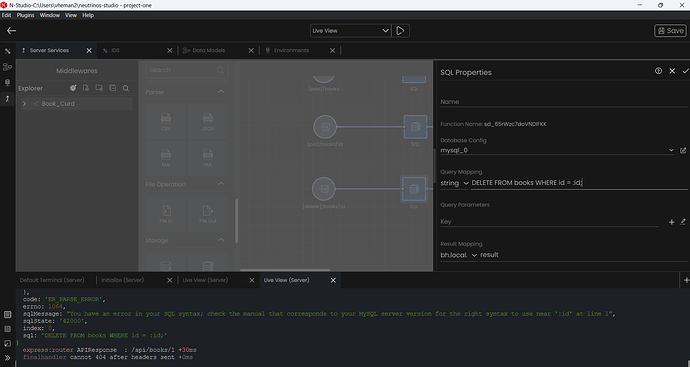Image resolution: width=690 pixels, height=367 pixels.
Task: Edit the mysql_0 database config
Action: pyautogui.click(x=683, y=150)
